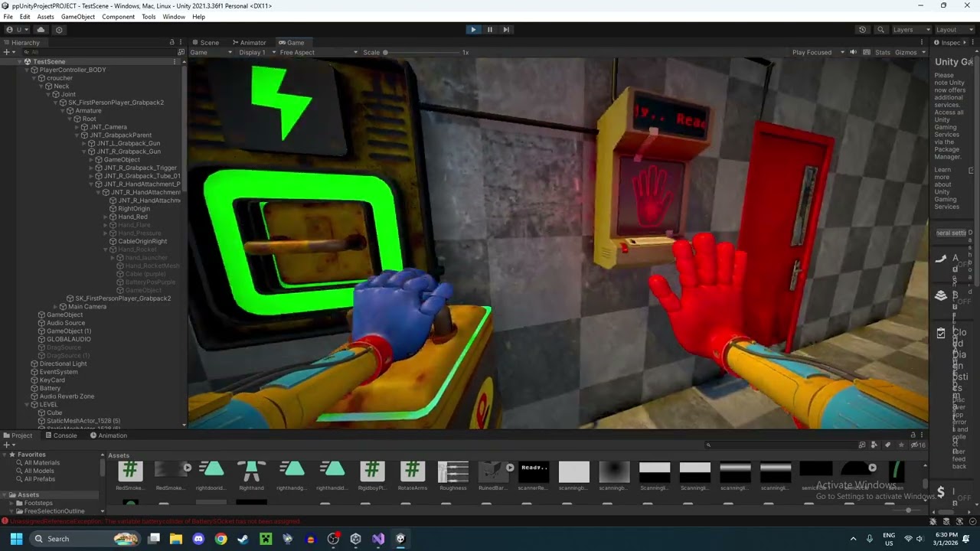This screenshot has width=980, height=551.
Task: Expand the Hand_Rocket hierarchy node
Action: 106,249
